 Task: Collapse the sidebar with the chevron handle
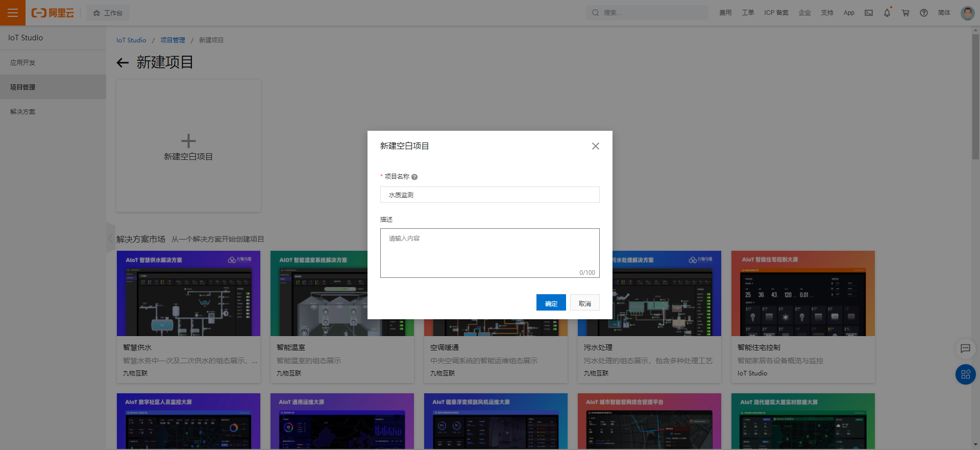[x=110, y=238]
